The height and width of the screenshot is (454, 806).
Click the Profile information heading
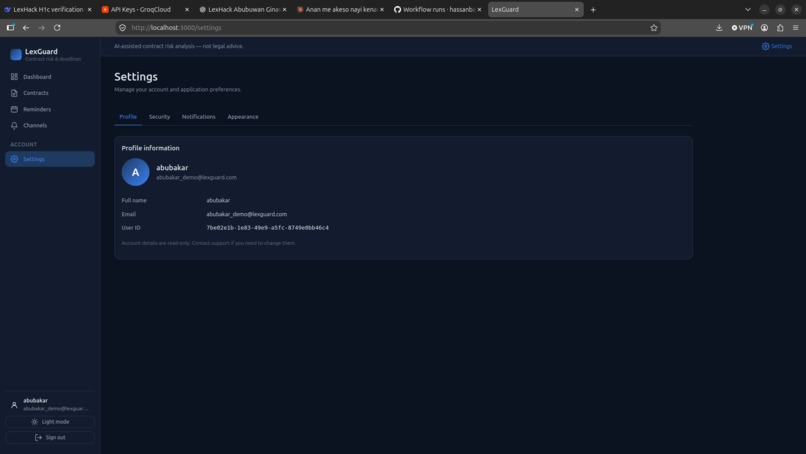pyautogui.click(x=151, y=148)
